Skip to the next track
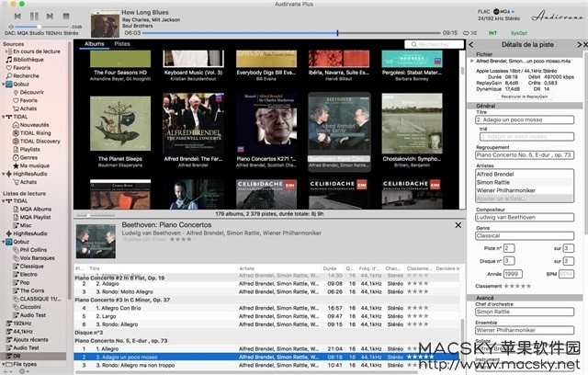588x375 pixels. pos(50,17)
